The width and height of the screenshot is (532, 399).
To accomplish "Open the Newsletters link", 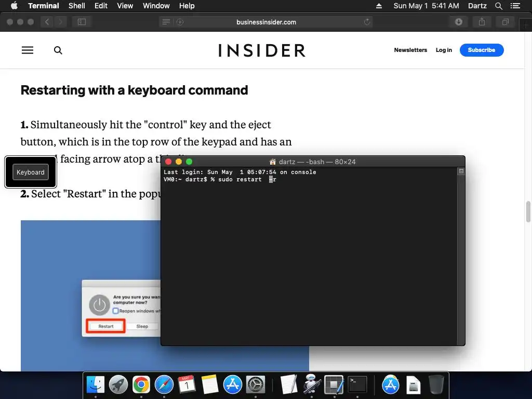I will click(x=410, y=50).
